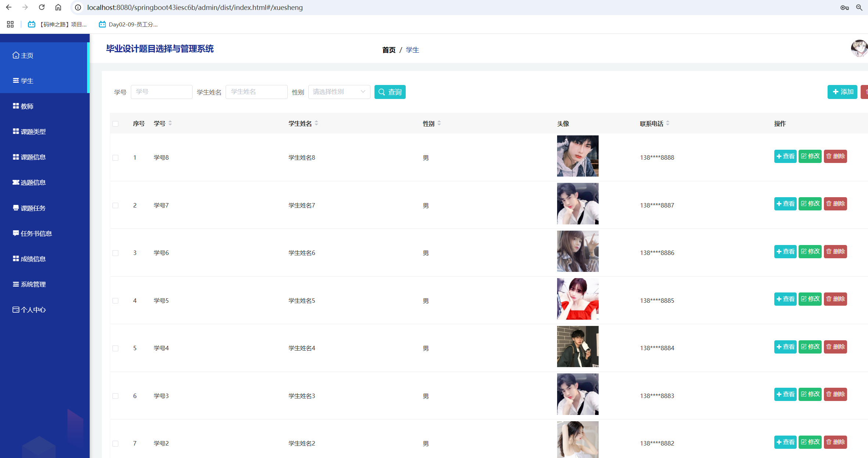The width and height of the screenshot is (868, 458).
Task: Click the site info icon beside URL
Action: (x=78, y=7)
